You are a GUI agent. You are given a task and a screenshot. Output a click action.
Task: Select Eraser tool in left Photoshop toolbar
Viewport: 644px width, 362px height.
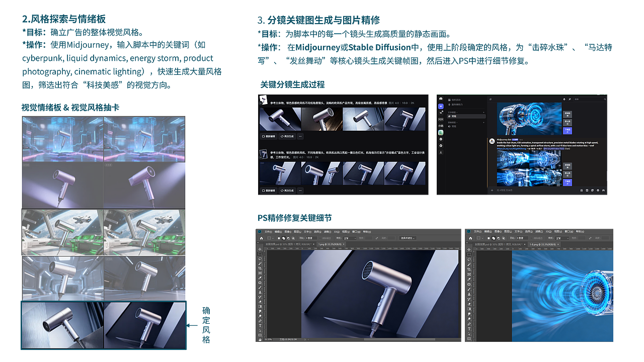point(260,302)
